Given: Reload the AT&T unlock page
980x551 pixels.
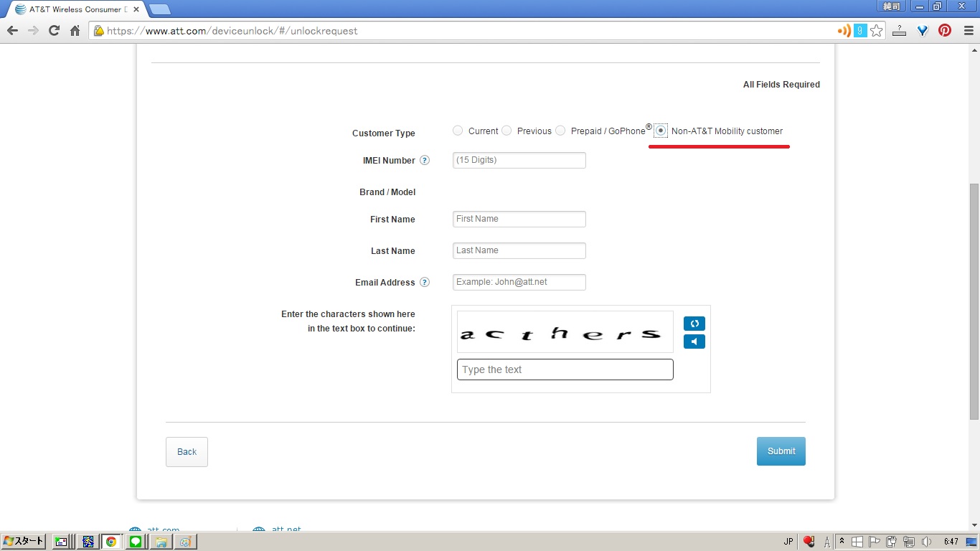Looking at the screenshot, I should (54, 31).
